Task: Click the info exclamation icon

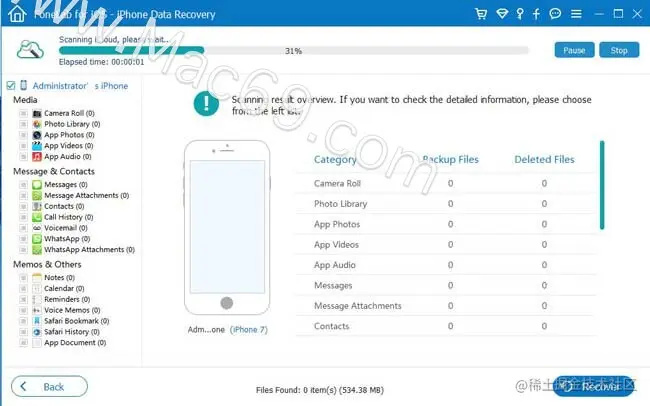Action: (206, 103)
